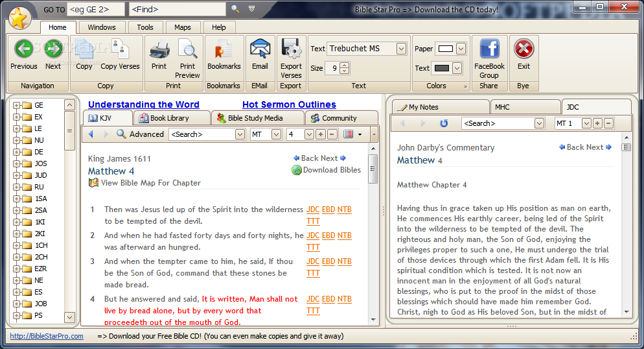644x349 pixels.
Task: Click the Previous navigation arrow icon
Action: pos(24,49)
